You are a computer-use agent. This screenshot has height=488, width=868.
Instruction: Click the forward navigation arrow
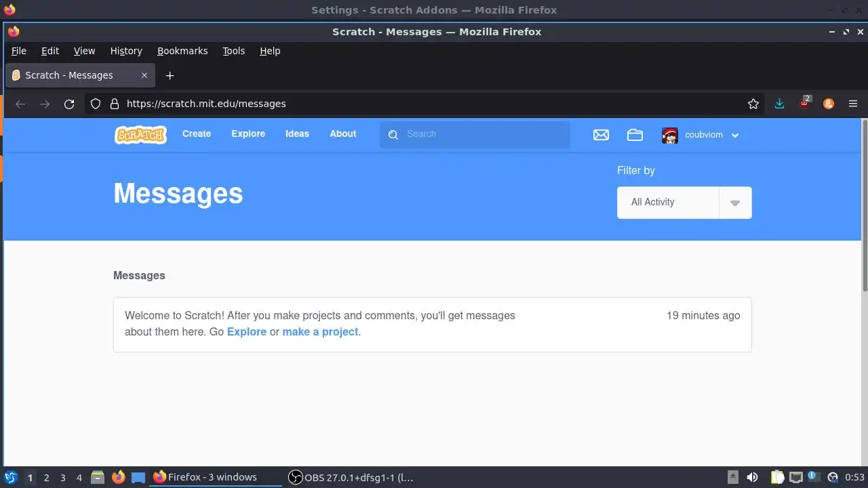45,104
